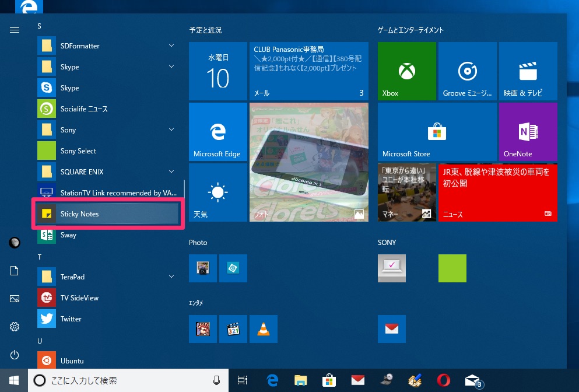Open Microsoft Store from the taskbar
Screen dimensions: 579x392
pos(329,380)
